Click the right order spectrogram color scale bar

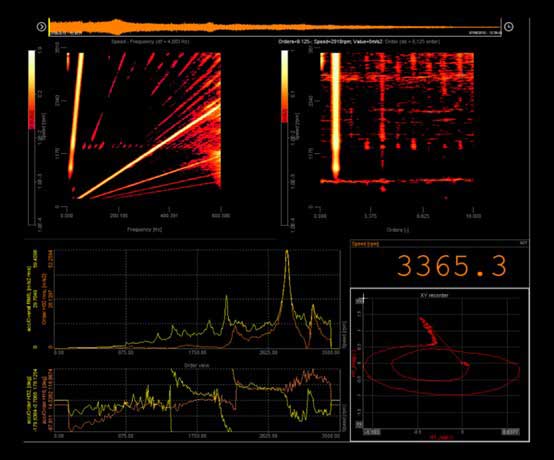coord(284,138)
